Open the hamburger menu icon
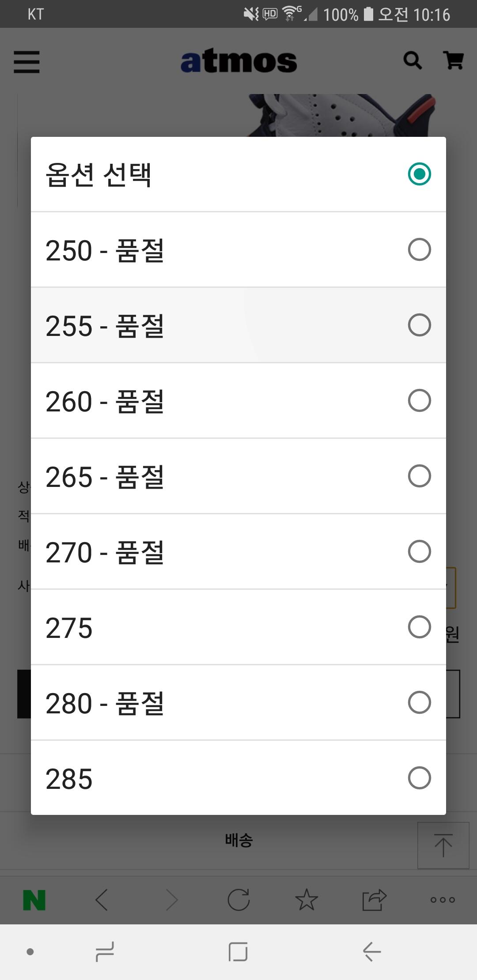The image size is (477, 980). pyautogui.click(x=26, y=61)
